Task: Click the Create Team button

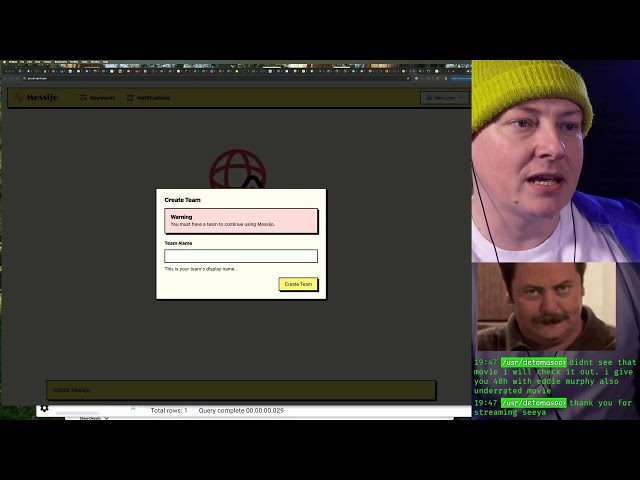Action: pyautogui.click(x=298, y=284)
